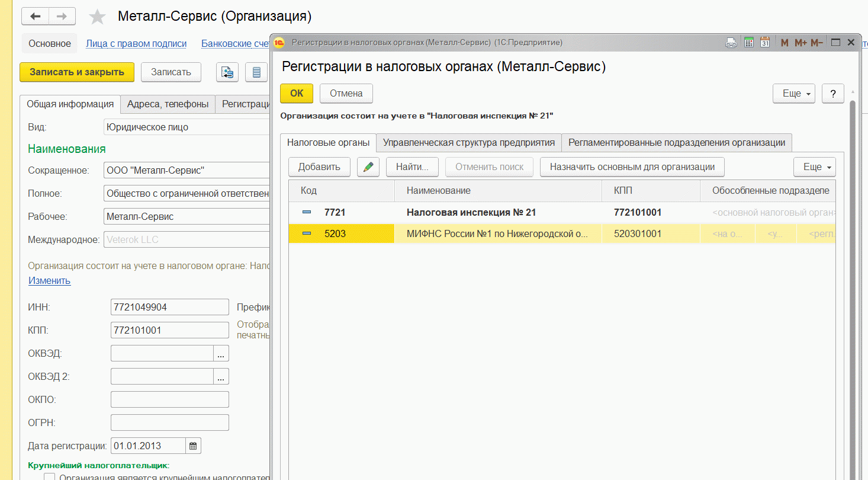Open the Адреса, телефоны tab
The width and height of the screenshot is (868, 480).
pos(168,104)
